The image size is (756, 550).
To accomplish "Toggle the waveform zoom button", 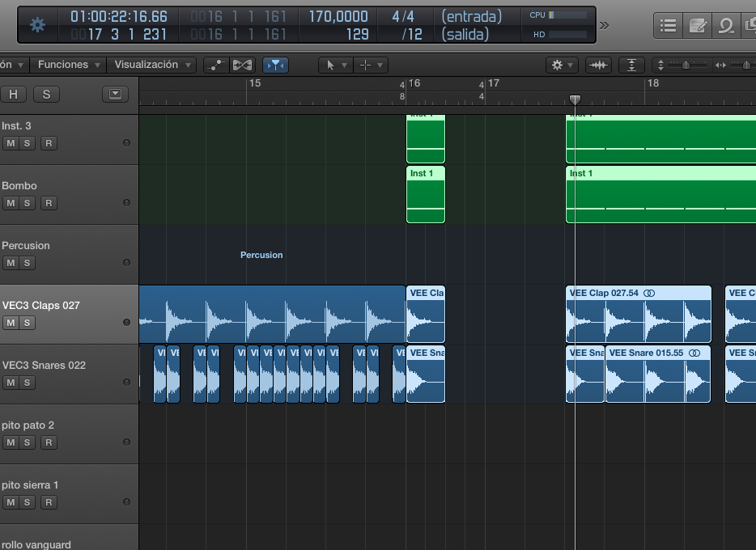I will point(598,65).
